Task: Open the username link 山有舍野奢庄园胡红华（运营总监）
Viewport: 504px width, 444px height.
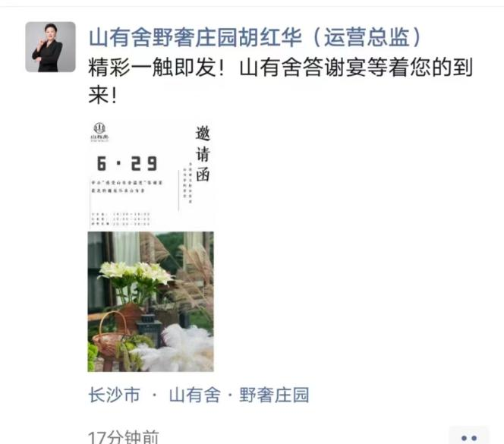Action: (x=255, y=37)
